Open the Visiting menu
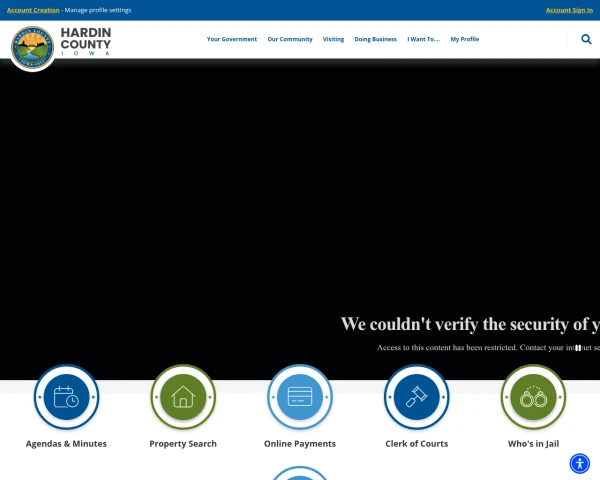 pyautogui.click(x=333, y=39)
